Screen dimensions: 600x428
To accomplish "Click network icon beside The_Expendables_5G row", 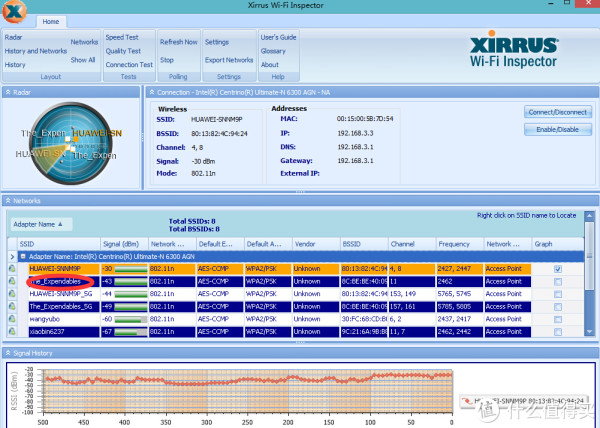I will tap(12, 306).
